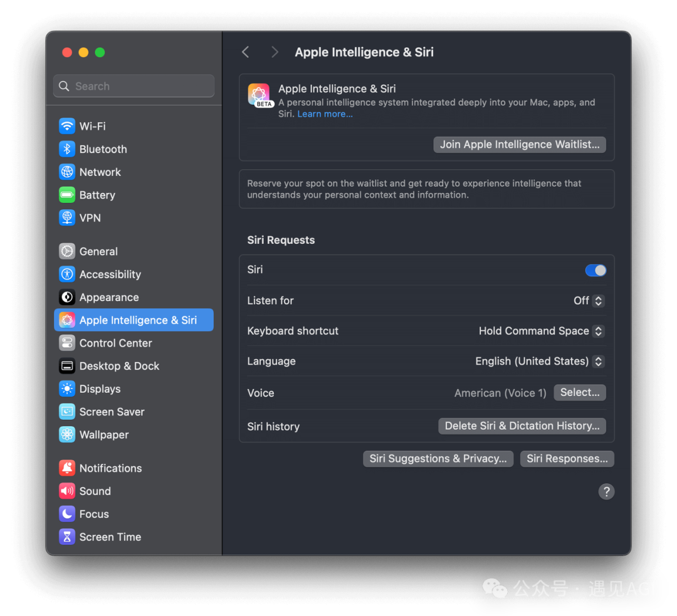Select VPN label in sidebar
The width and height of the screenshot is (677, 616).
click(90, 217)
